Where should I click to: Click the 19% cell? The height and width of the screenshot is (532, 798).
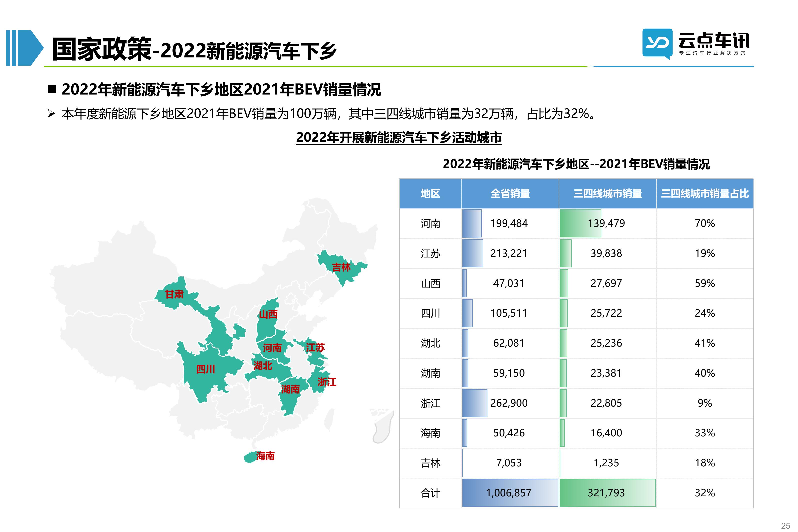[705, 253]
